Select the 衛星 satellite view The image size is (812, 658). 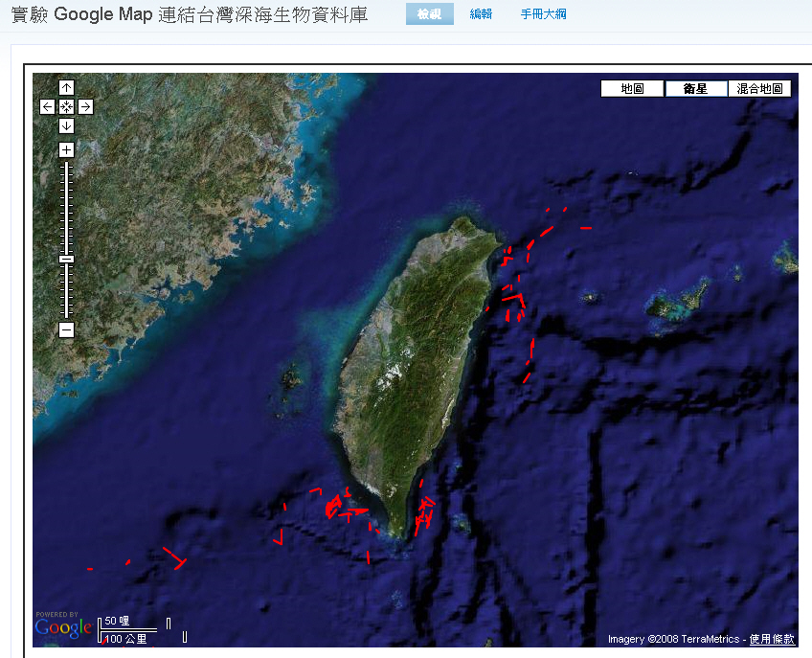click(695, 89)
